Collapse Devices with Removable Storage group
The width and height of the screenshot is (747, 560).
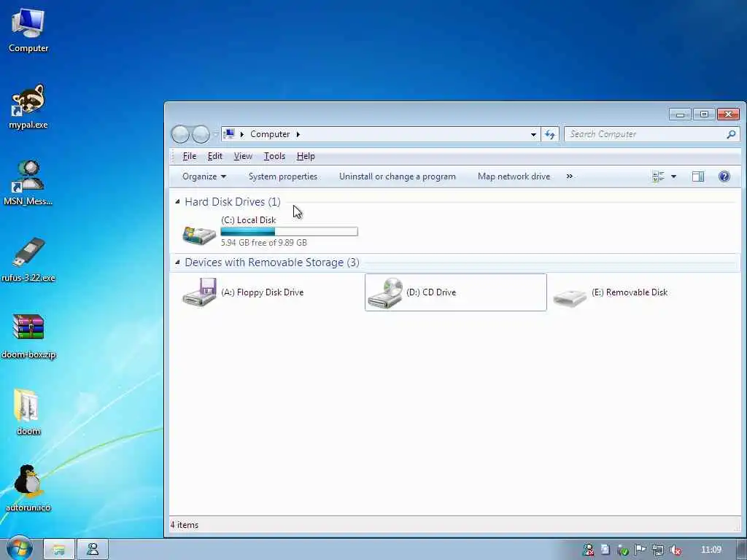[178, 262]
